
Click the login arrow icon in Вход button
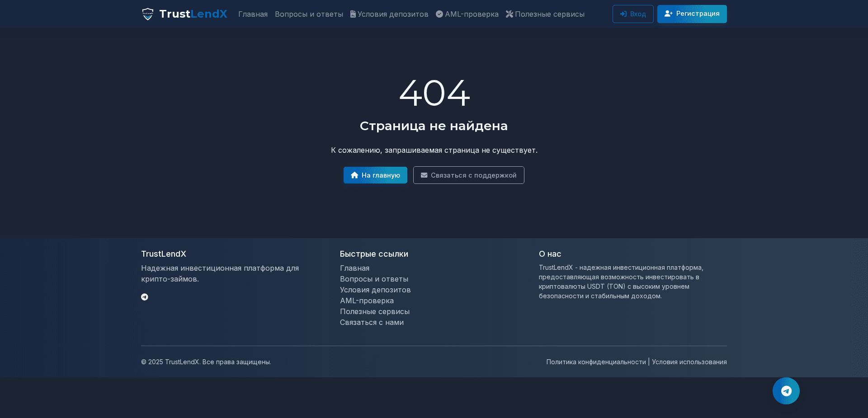tap(624, 14)
